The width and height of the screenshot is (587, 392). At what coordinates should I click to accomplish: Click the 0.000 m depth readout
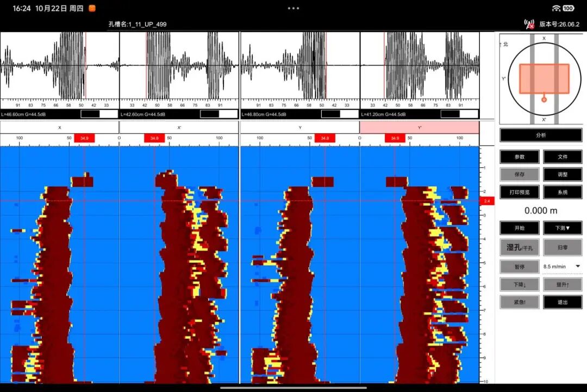tap(541, 210)
